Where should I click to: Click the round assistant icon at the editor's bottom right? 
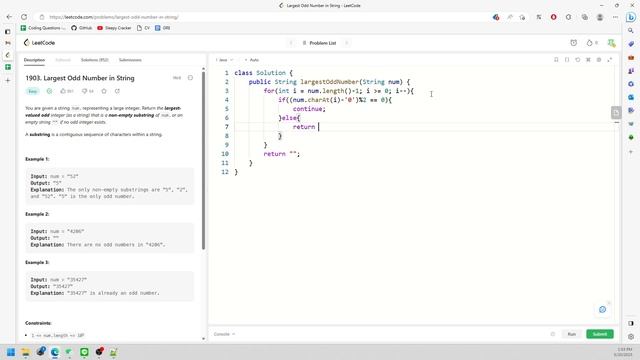(x=602, y=309)
